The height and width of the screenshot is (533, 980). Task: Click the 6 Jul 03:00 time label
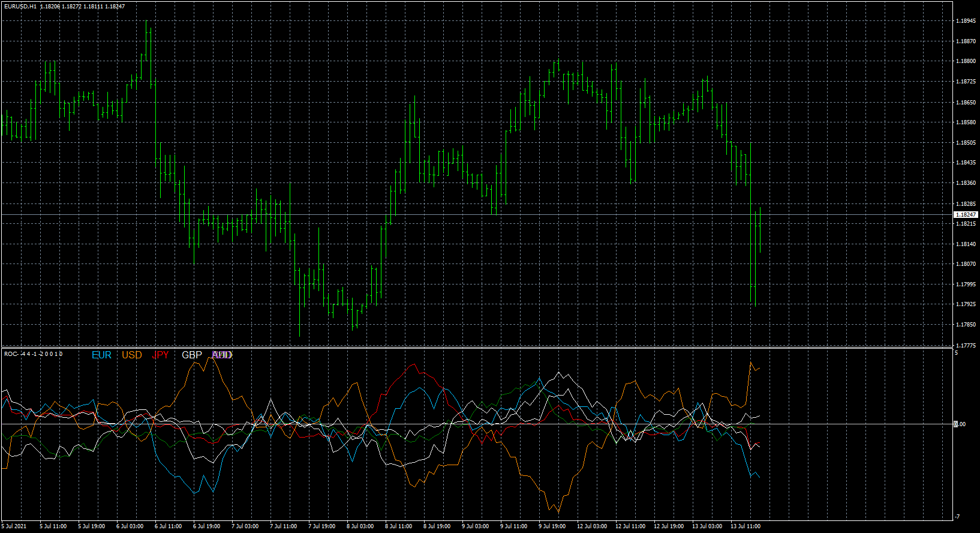click(x=130, y=526)
